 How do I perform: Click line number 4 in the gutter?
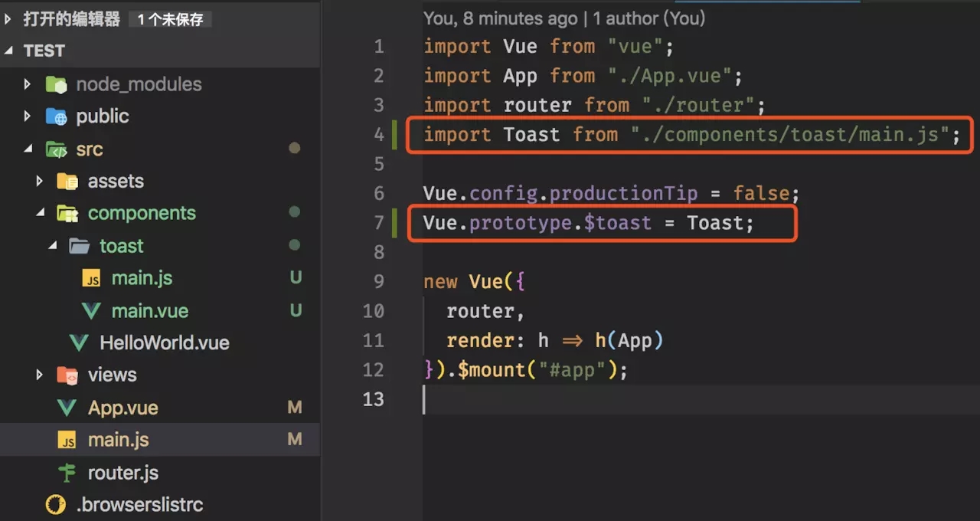tap(378, 135)
